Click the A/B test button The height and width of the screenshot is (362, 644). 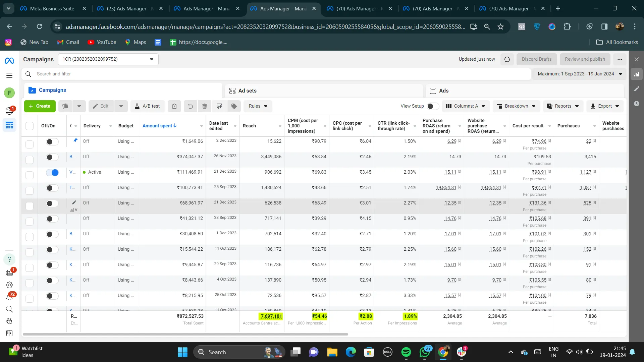(x=147, y=106)
